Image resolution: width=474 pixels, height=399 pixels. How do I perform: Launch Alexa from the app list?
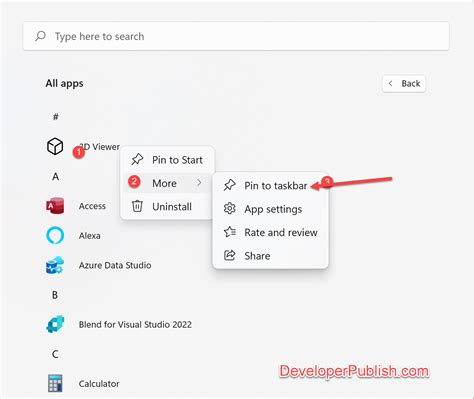(90, 236)
